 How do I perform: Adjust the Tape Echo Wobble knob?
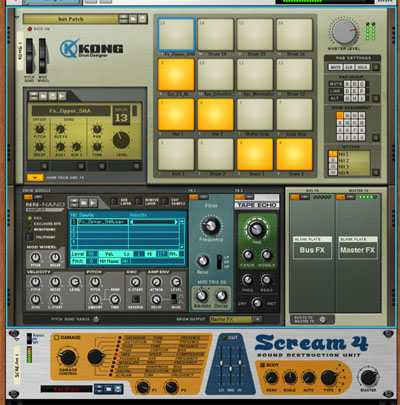[266, 255]
